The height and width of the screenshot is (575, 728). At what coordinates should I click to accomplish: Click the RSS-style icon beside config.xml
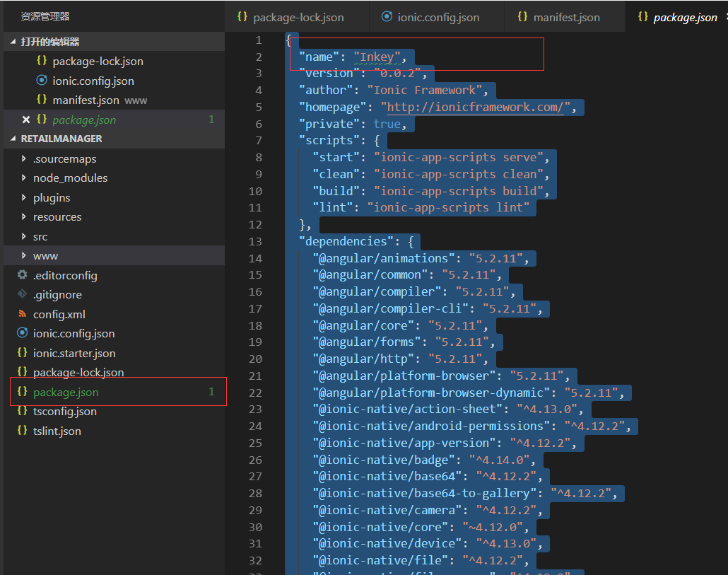tap(23, 313)
